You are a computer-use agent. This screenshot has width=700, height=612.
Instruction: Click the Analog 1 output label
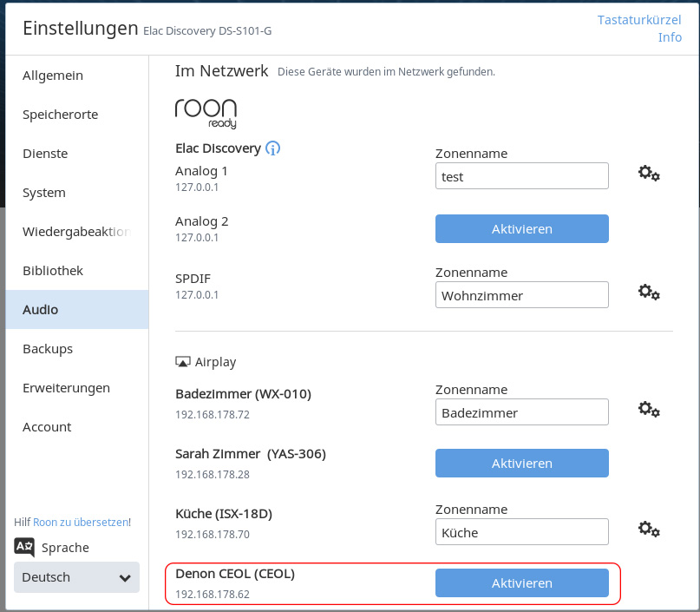(x=201, y=171)
